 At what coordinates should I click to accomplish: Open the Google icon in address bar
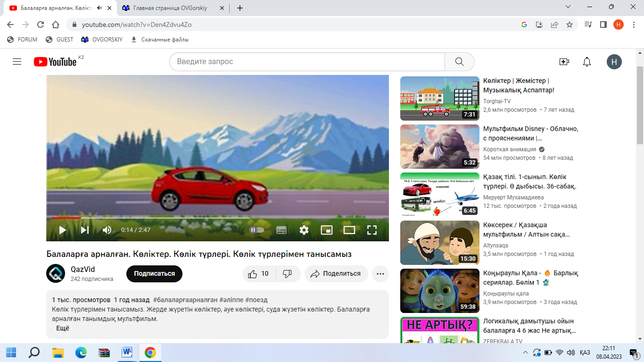click(x=524, y=25)
